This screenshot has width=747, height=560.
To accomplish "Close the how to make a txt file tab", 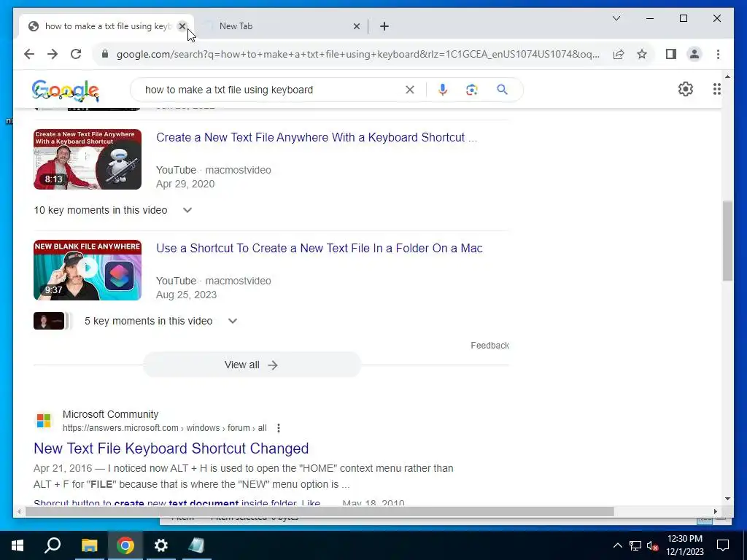I will click(182, 26).
